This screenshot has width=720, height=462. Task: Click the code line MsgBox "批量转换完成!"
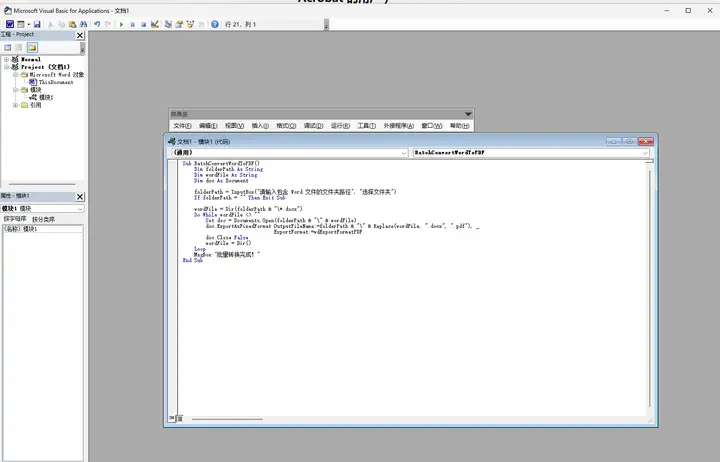227,254
